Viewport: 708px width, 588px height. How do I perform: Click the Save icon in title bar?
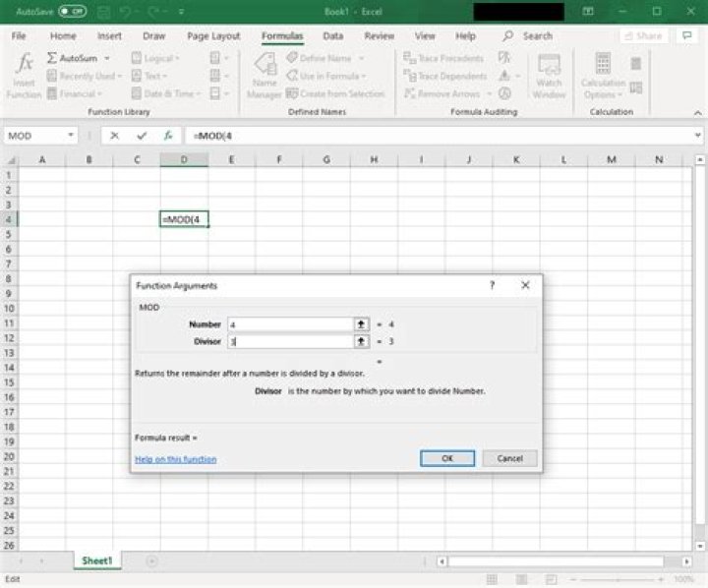pos(104,12)
